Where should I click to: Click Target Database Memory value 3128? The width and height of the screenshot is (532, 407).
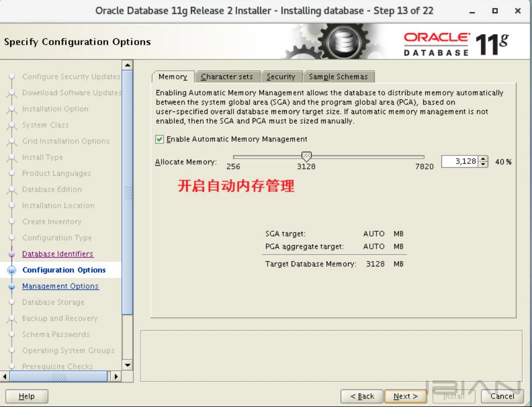coord(375,264)
